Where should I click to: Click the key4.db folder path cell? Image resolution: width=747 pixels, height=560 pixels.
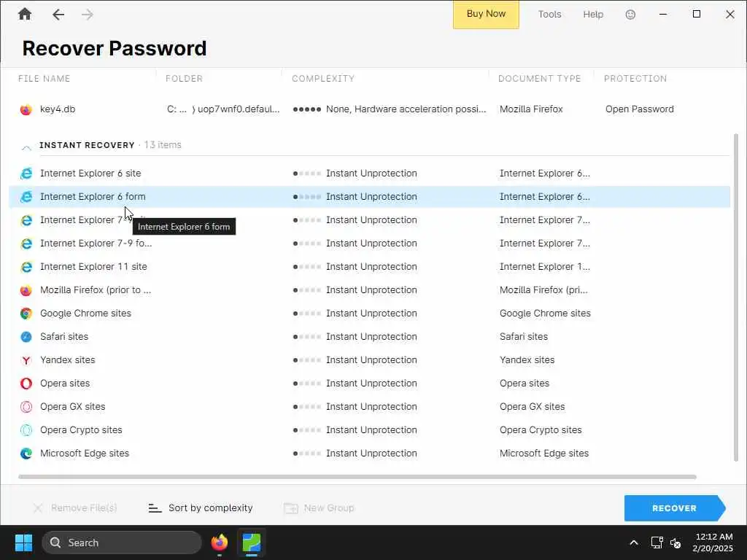tap(223, 109)
